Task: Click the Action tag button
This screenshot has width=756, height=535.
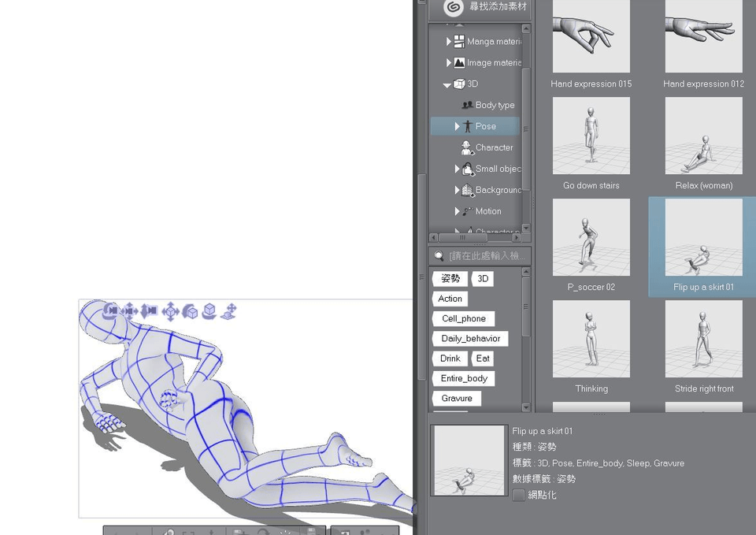Action: coord(450,299)
